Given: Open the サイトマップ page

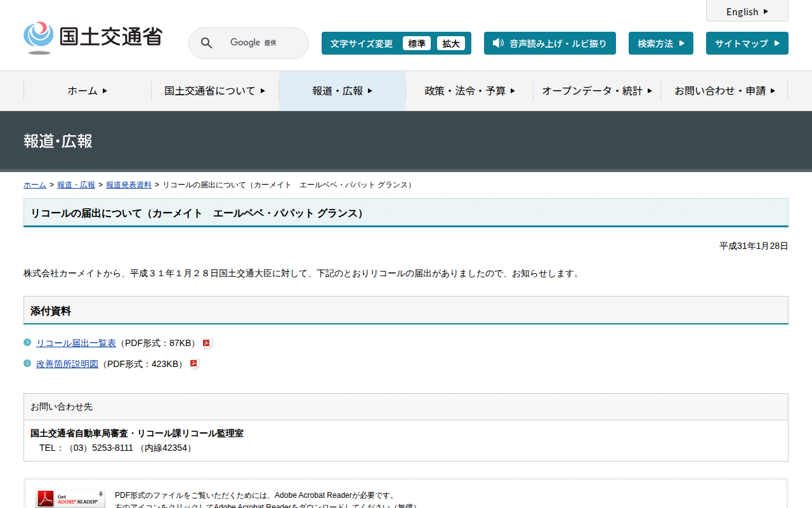Looking at the screenshot, I should click(747, 43).
